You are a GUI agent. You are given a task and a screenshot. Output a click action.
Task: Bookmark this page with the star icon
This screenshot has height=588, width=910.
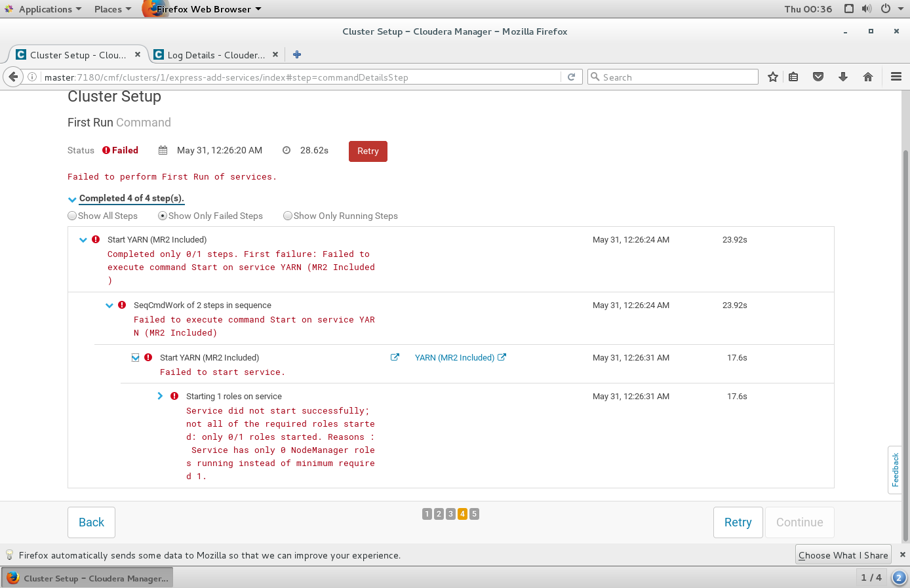(773, 77)
